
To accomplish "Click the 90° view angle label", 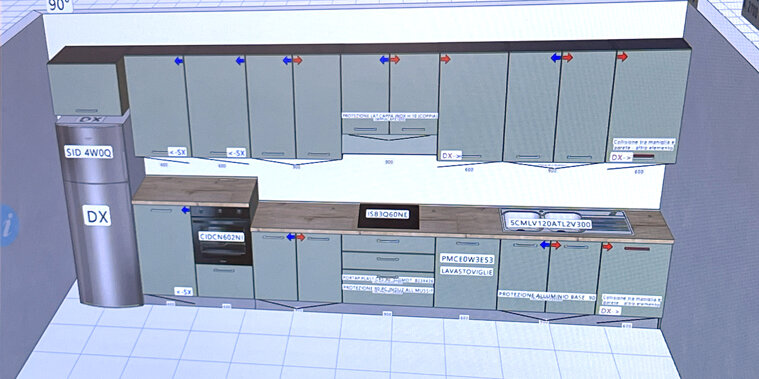I will pos(60,5).
